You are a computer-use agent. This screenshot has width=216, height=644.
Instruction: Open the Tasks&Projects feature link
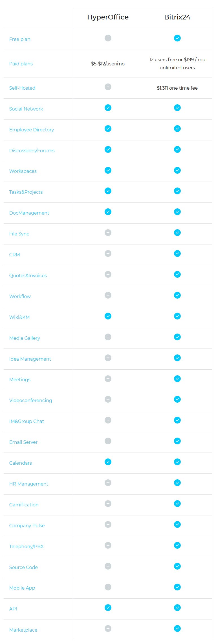point(26,192)
